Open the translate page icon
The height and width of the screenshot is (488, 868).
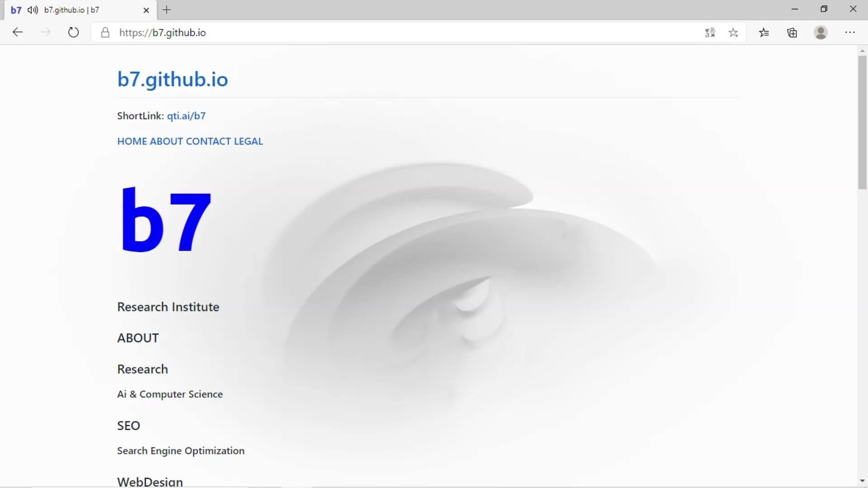click(x=710, y=33)
